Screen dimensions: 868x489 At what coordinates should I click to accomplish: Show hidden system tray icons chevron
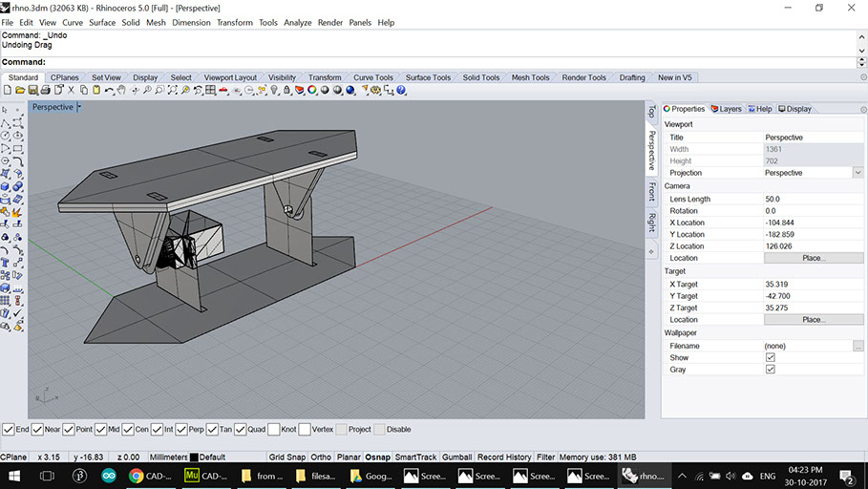pyautogui.click(x=682, y=476)
